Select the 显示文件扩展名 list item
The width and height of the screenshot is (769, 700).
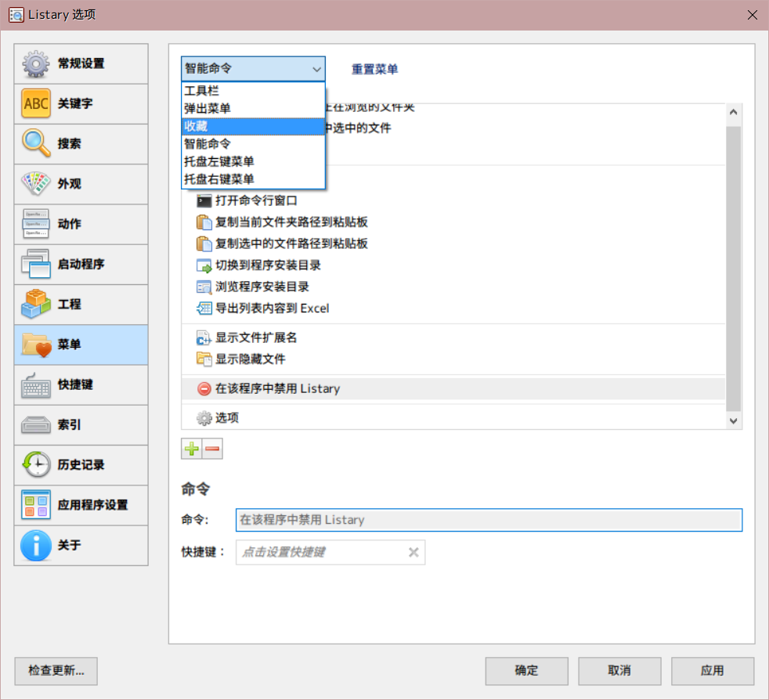453,338
